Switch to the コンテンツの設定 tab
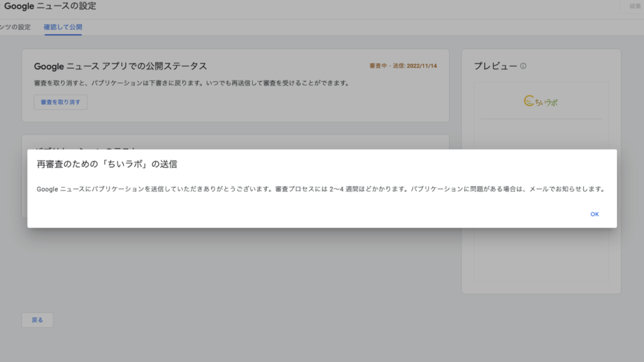644x362 pixels. [15, 27]
